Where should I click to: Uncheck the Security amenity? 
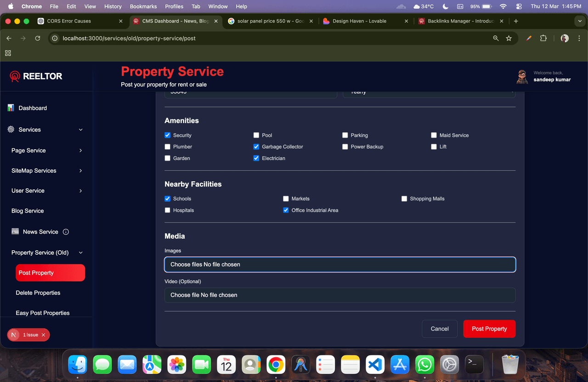168,135
